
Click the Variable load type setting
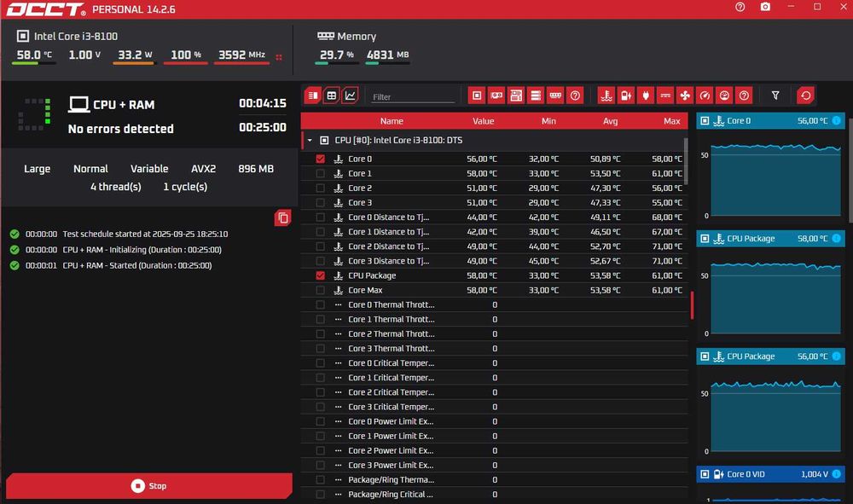149,169
